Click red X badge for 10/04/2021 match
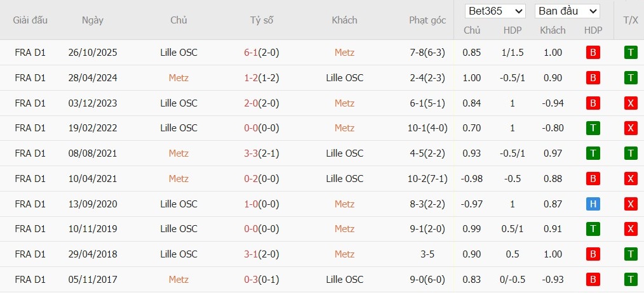This screenshot has width=644, height=293. [x=631, y=179]
